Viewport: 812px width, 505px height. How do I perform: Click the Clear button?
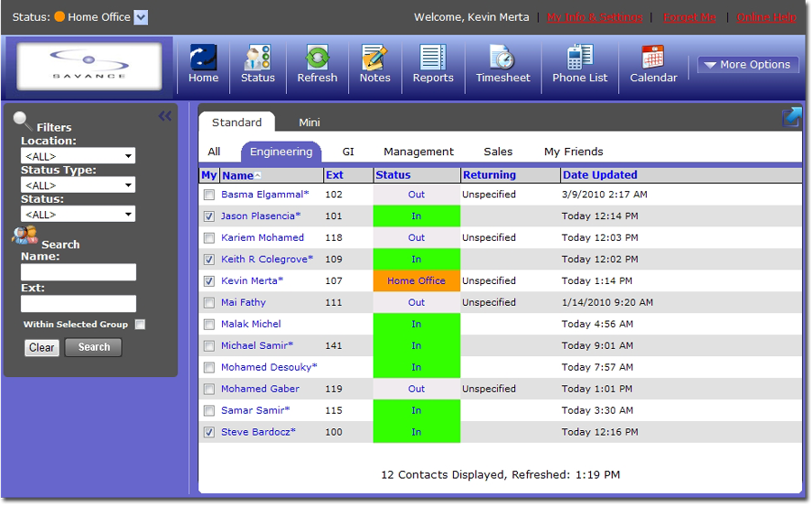click(x=42, y=348)
